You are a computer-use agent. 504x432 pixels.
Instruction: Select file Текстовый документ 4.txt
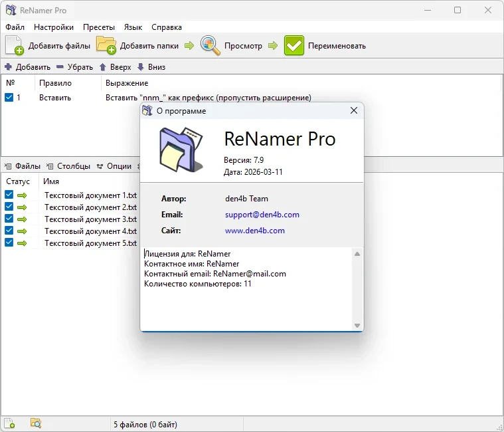(x=90, y=231)
